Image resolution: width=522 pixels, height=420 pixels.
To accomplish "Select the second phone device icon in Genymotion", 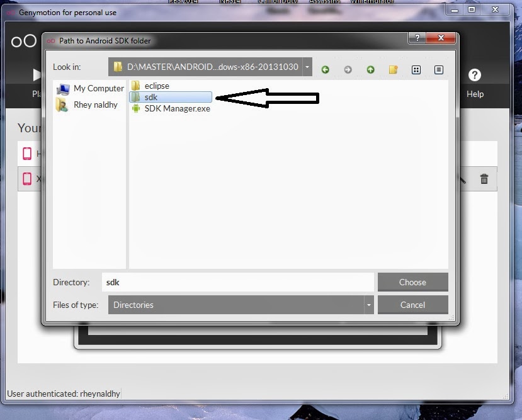I will 27,179.
